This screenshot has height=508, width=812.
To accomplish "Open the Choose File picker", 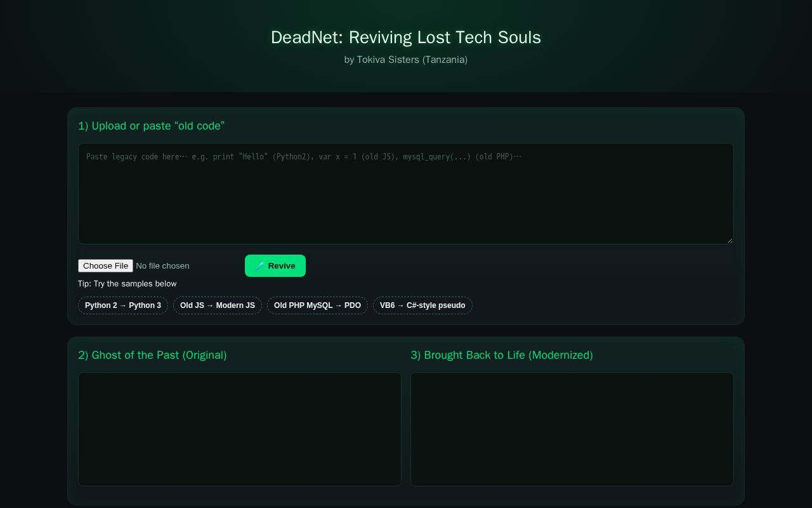I will [105, 265].
